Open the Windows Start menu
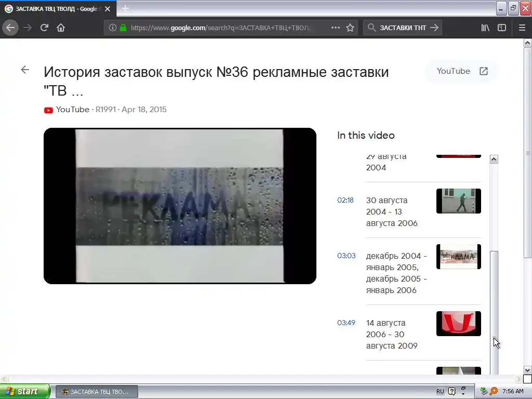This screenshot has height=399, width=532. 25,391
